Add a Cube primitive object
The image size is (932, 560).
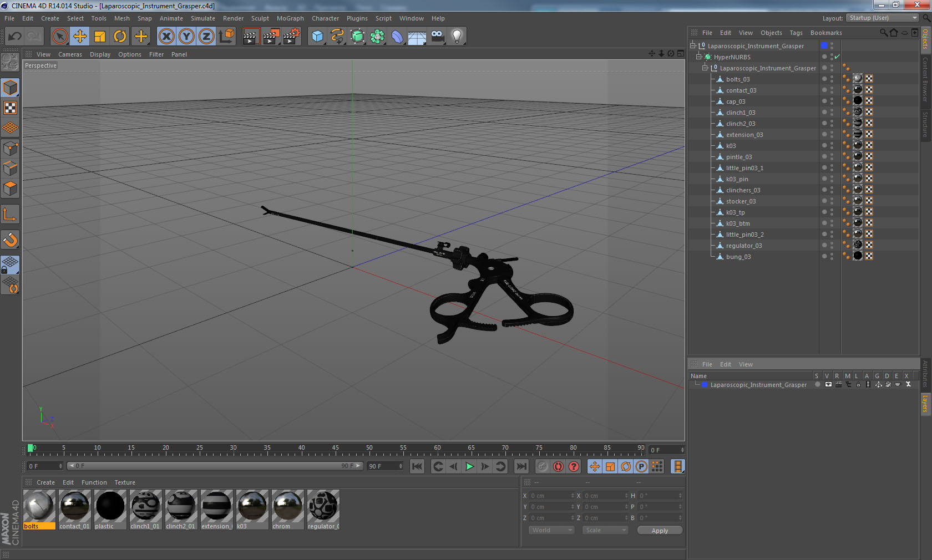[x=317, y=37]
